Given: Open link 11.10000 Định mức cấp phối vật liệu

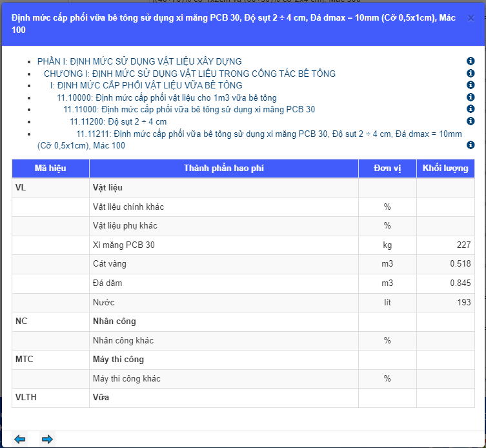Looking at the screenshot, I should click(167, 97).
